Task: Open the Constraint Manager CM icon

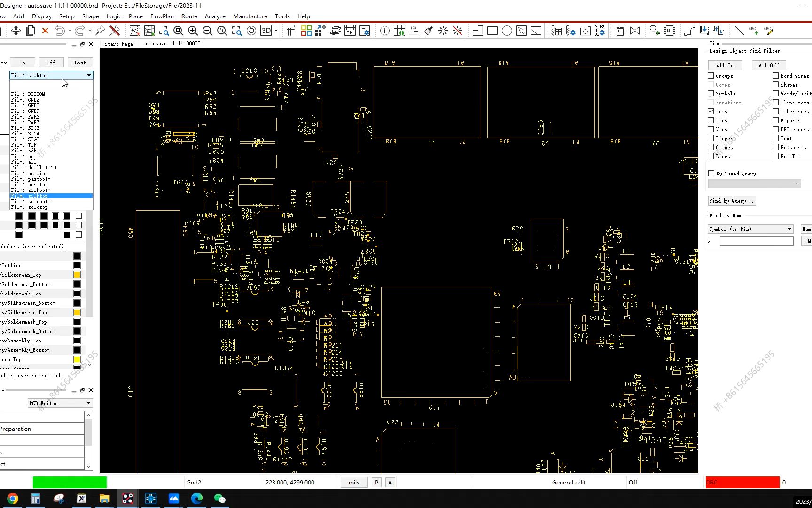Action: 350,31
